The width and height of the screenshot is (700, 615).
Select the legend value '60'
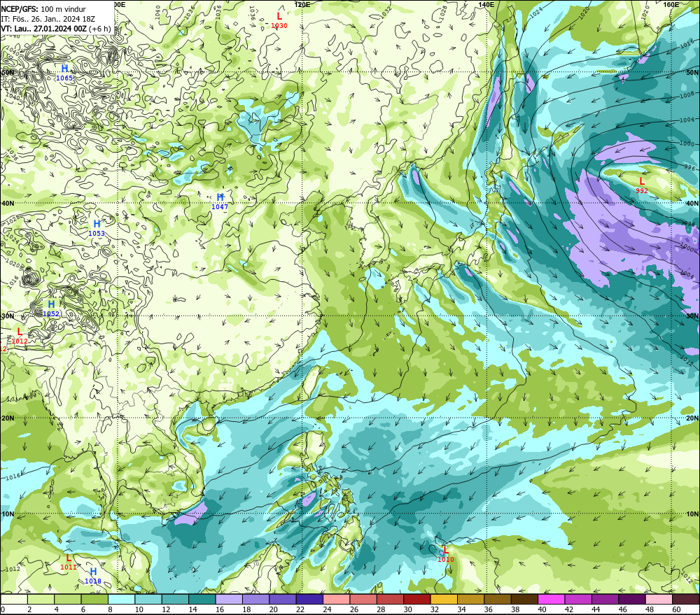click(x=676, y=609)
